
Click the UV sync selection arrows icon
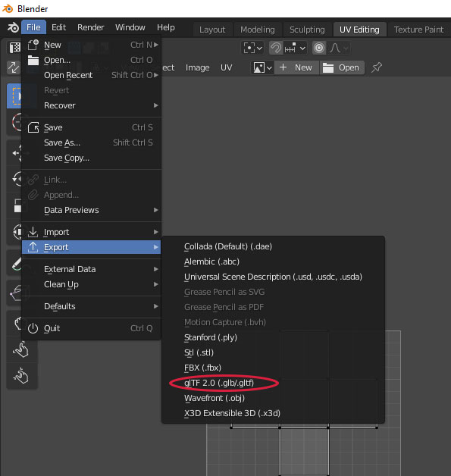(x=14, y=67)
